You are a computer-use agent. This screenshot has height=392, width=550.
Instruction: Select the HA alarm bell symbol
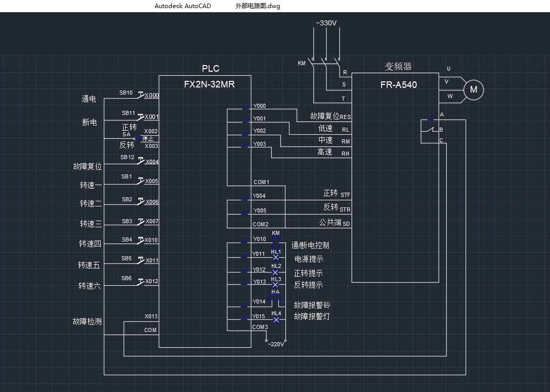[x=275, y=297]
